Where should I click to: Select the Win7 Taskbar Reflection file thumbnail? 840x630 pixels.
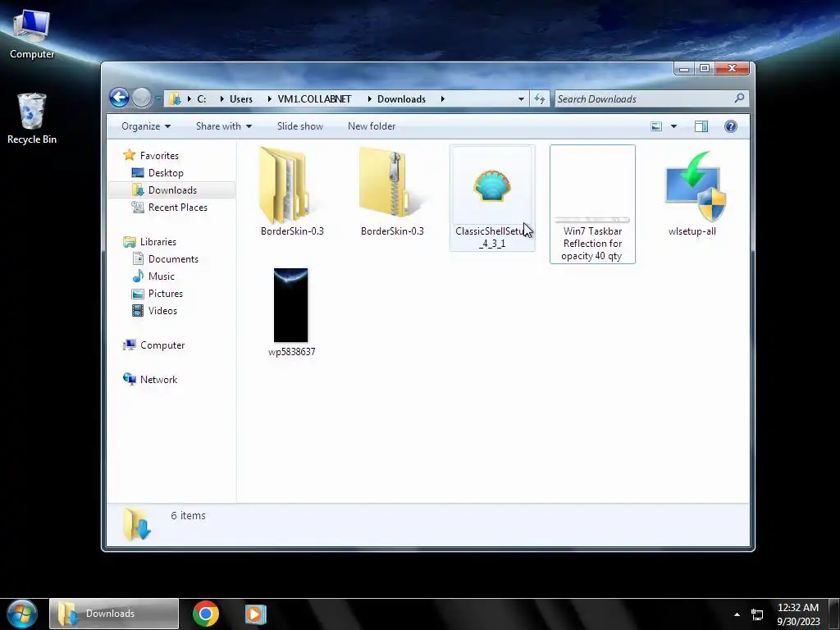click(x=592, y=185)
